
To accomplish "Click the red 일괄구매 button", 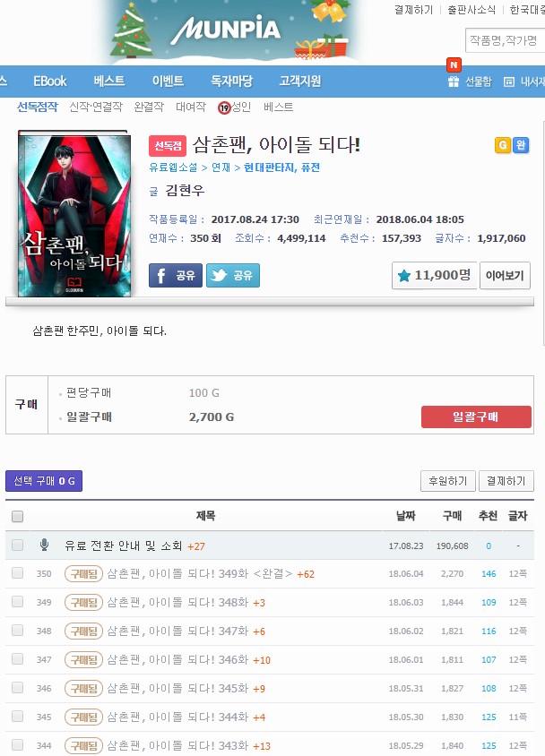I will tap(477, 417).
